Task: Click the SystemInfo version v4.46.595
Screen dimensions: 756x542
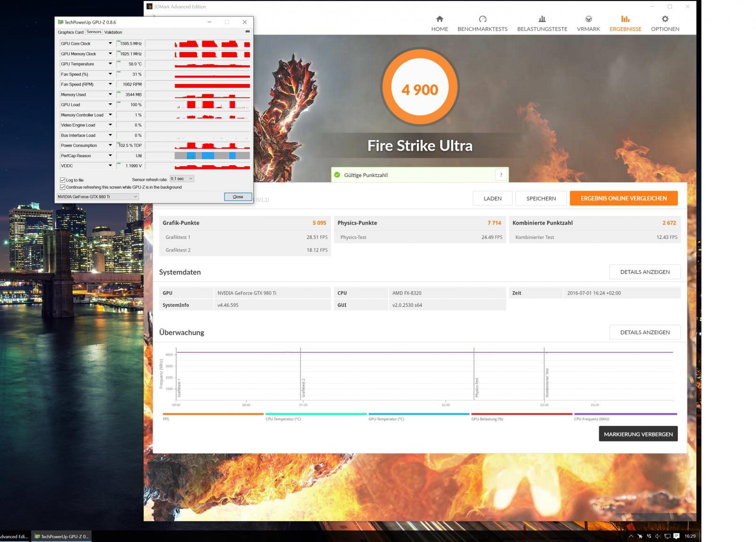Action: coord(228,305)
